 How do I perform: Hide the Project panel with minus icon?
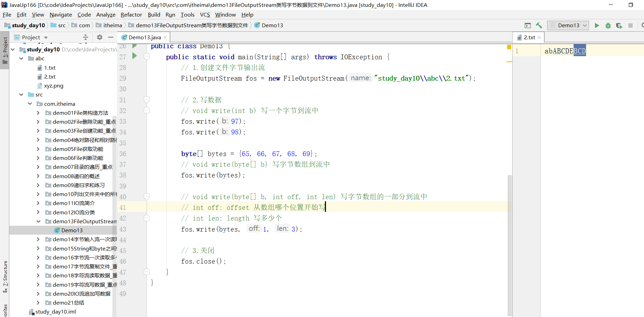[111, 37]
